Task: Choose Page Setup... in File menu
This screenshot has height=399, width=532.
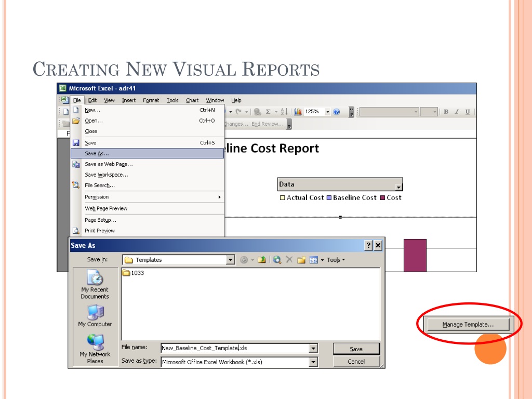Action: tap(147, 220)
